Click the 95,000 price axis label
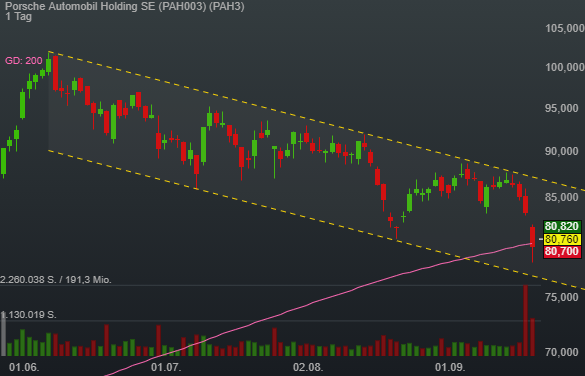585x376 pixels. coord(563,108)
